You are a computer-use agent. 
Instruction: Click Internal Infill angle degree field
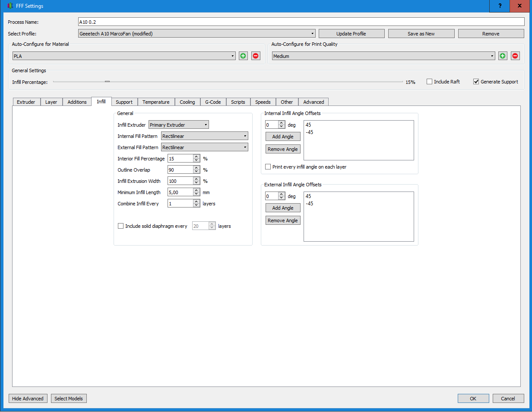[272, 125]
